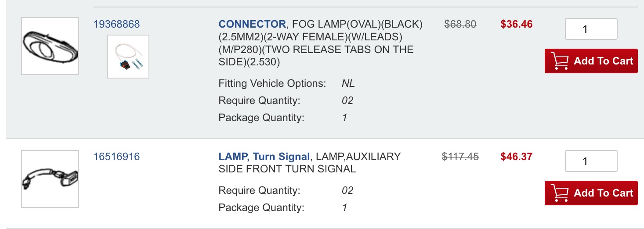Click the AUXILIARY SIDE FRONT TURN SIGNAL description
This screenshot has width=644, height=229.
click(x=309, y=163)
